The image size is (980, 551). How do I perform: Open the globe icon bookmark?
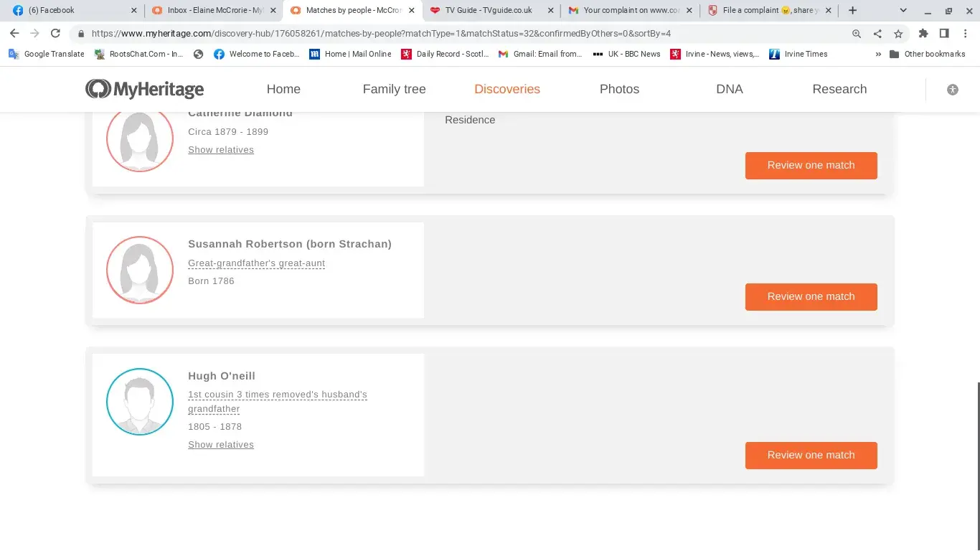(x=199, y=54)
